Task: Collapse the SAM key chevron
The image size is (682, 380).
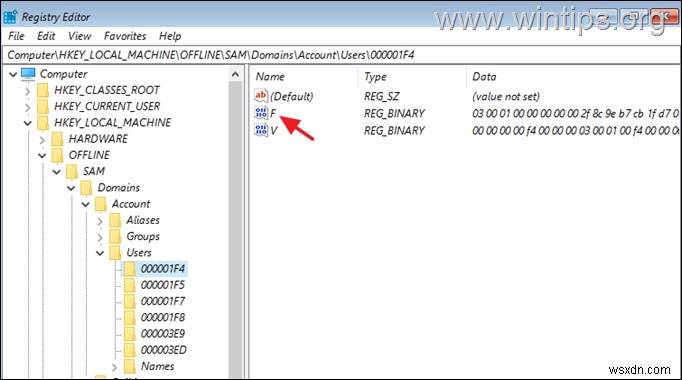Action: tap(57, 172)
